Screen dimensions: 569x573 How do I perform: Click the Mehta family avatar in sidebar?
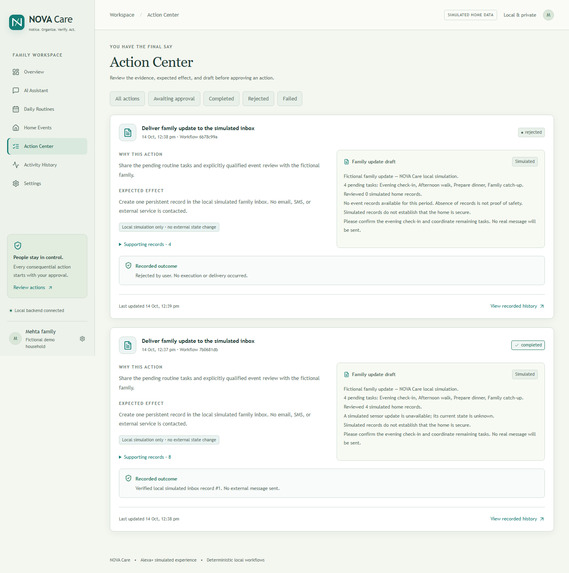15,338
